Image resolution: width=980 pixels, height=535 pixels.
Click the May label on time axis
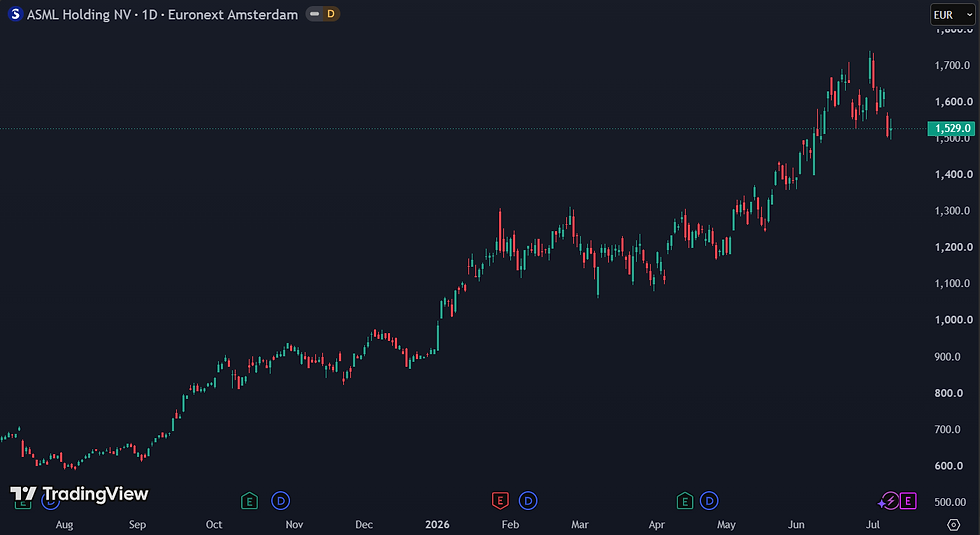pos(726,524)
